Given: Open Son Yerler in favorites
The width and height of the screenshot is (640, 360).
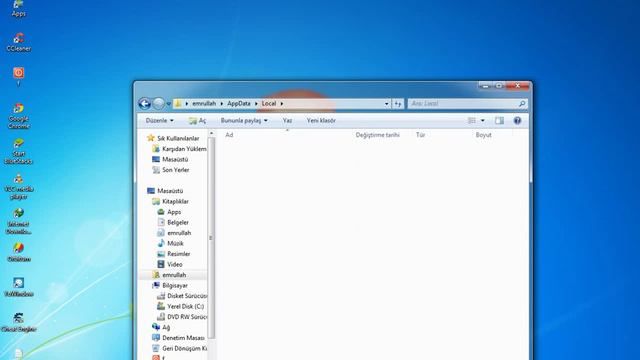Looking at the screenshot, I should click(176, 170).
